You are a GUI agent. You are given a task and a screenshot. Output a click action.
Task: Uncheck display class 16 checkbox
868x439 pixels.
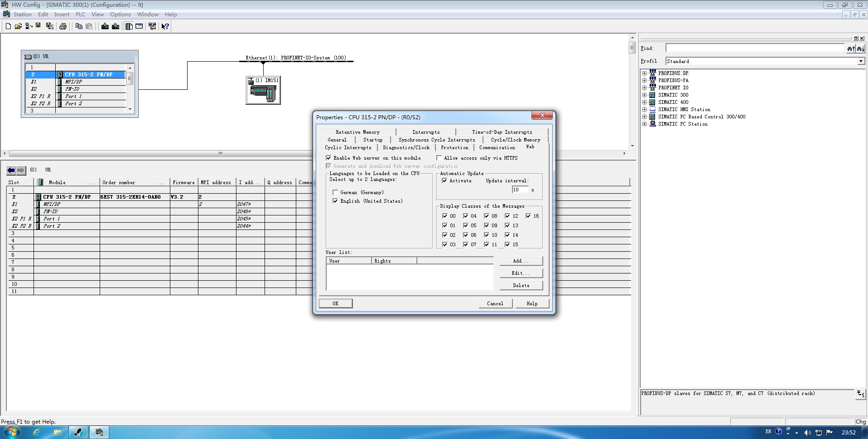point(528,216)
